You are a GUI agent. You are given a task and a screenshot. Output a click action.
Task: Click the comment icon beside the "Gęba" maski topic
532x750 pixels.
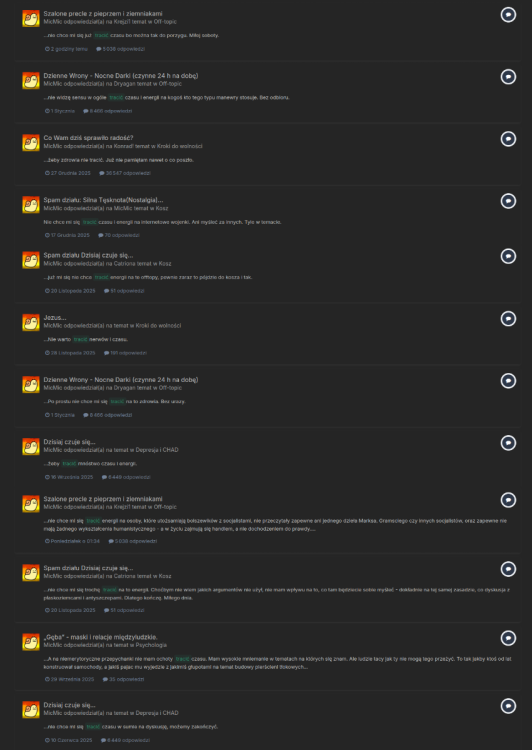coord(508,638)
